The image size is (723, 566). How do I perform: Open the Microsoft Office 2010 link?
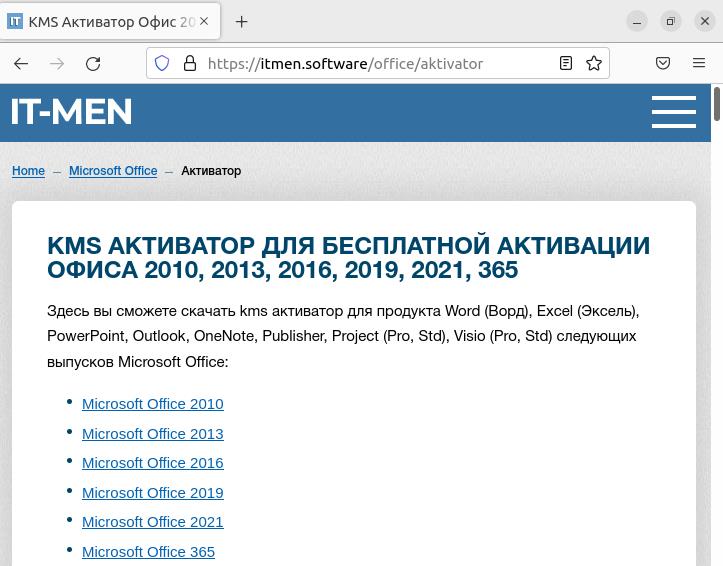click(x=152, y=404)
